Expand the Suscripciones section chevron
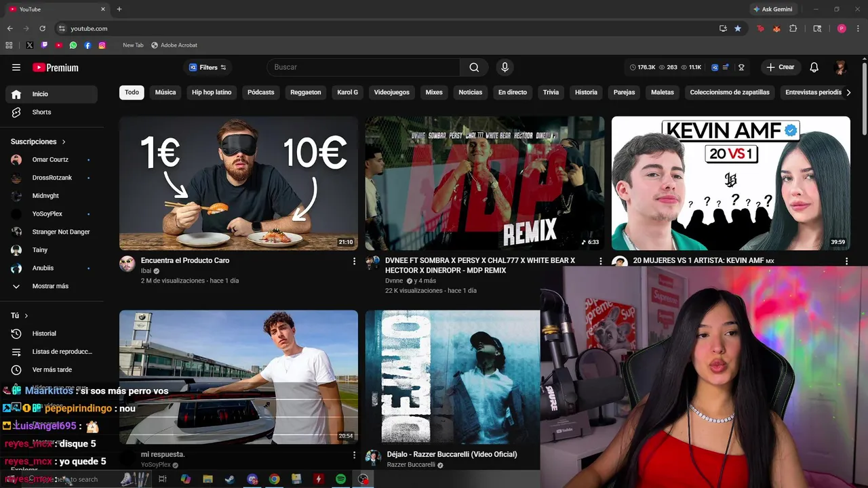Viewport: 868px width, 488px height. [64, 142]
